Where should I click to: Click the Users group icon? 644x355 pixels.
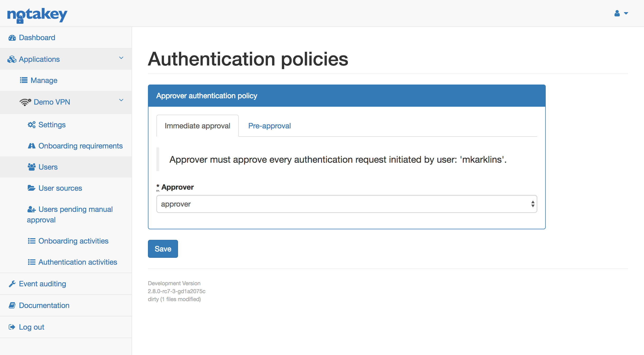click(32, 167)
